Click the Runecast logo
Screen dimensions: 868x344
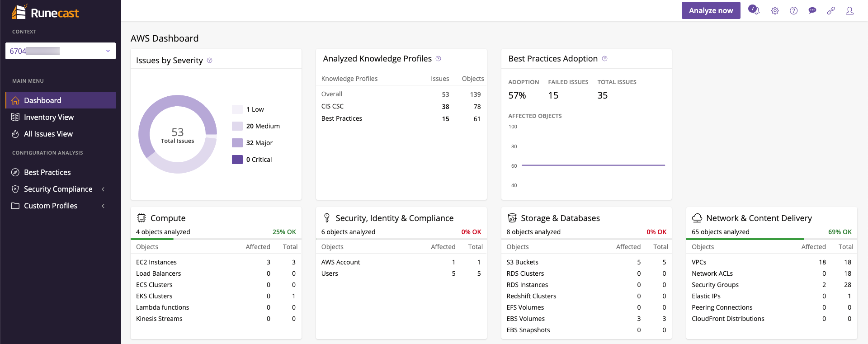point(45,12)
